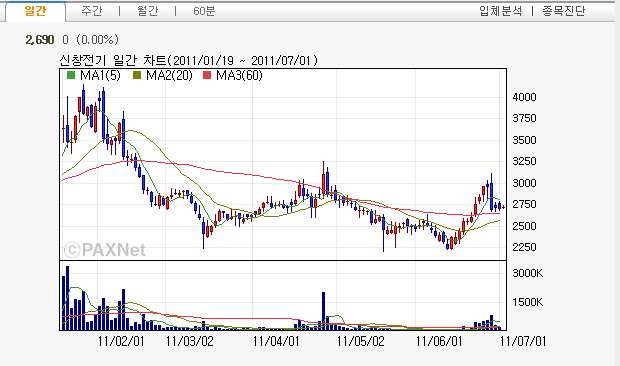Click the 11/06/01 date label
This screenshot has width=620, height=366.
(x=439, y=341)
